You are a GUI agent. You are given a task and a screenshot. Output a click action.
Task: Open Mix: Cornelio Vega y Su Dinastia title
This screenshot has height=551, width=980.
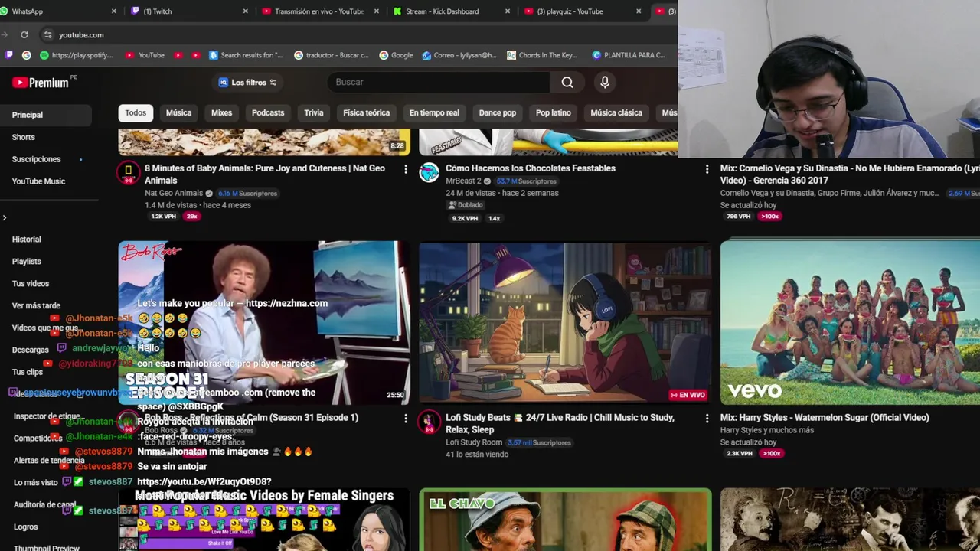coord(850,174)
